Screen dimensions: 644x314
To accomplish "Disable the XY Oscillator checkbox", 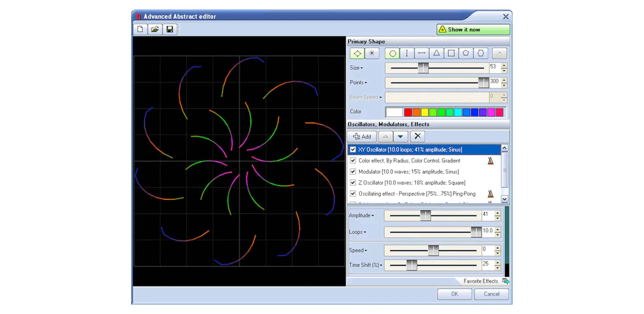I will click(353, 149).
